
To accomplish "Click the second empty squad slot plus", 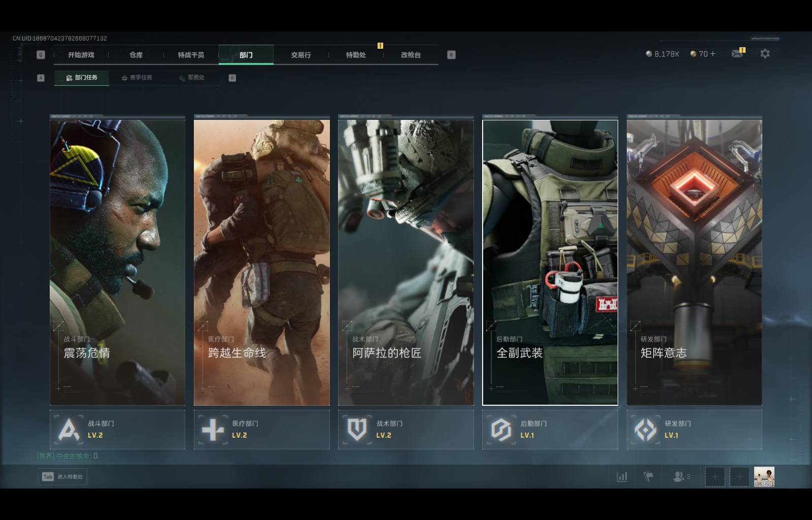I will point(739,477).
